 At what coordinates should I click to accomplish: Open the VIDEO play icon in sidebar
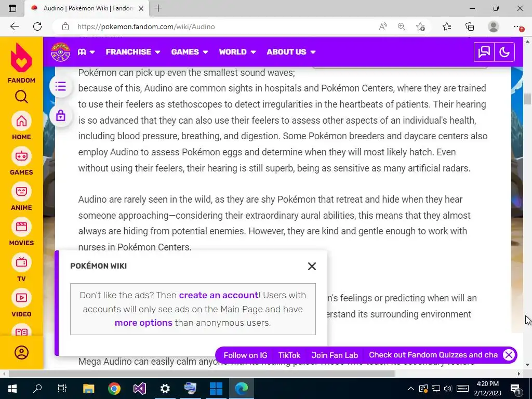pos(21,298)
